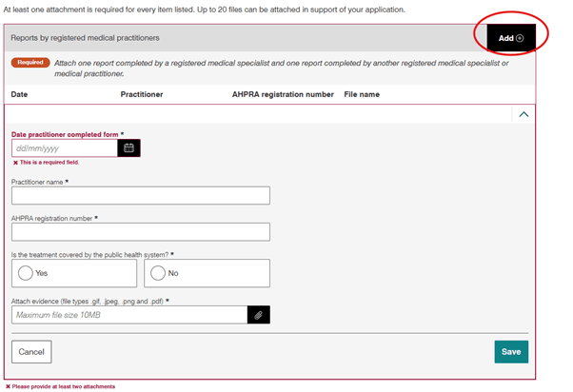573x392 pixels.
Task: Cancel the report entry
Action: pyautogui.click(x=31, y=352)
